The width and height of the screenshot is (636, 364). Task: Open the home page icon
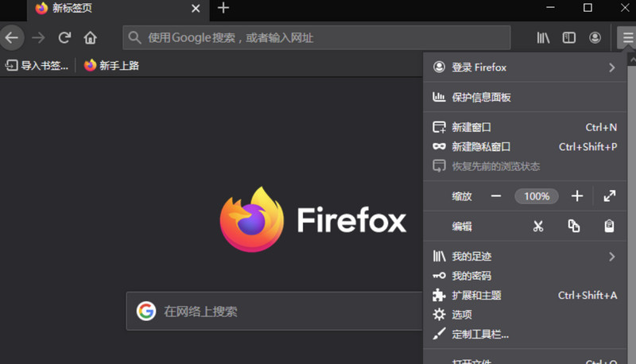pos(90,37)
